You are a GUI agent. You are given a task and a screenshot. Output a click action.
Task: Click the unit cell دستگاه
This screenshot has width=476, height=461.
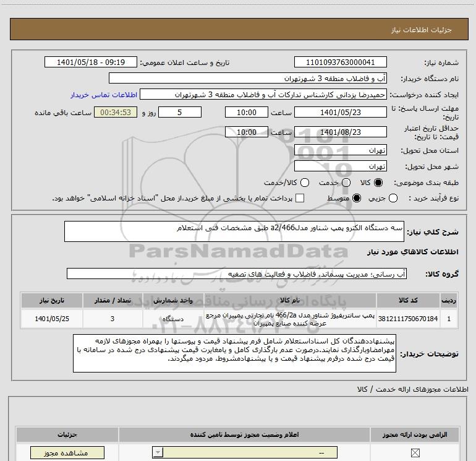[172, 319]
